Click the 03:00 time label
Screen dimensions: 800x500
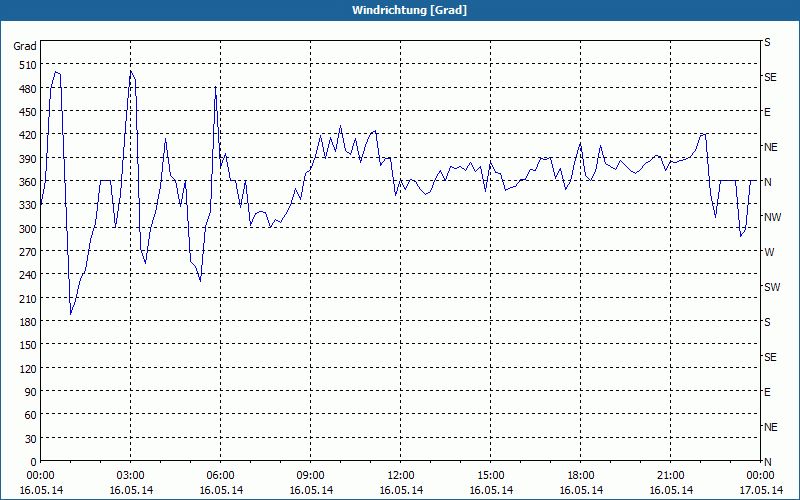pos(131,476)
